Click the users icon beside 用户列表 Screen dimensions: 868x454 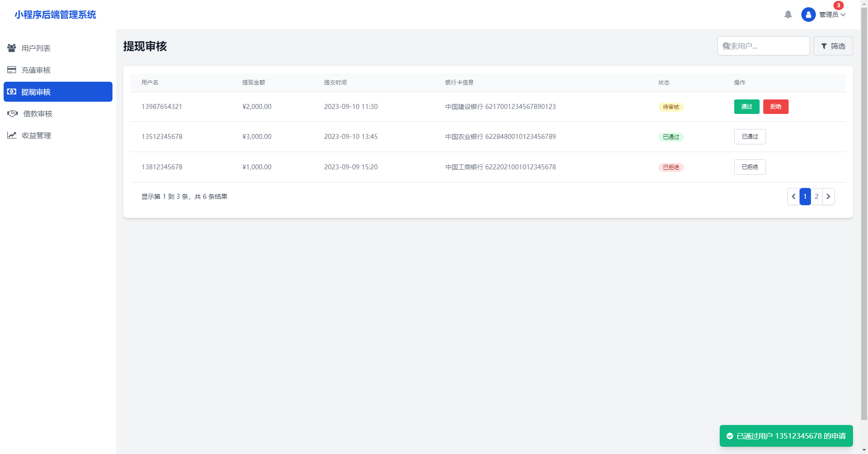coord(12,48)
